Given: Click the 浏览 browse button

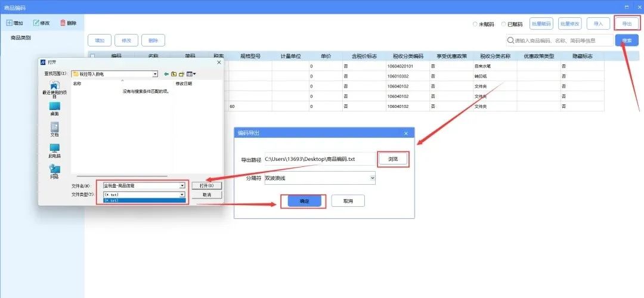Looking at the screenshot, I should point(393,159).
